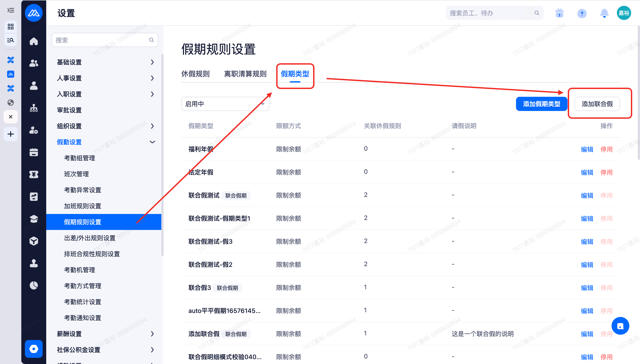The width and height of the screenshot is (640, 364).
Task: Open the gift icon in header
Action: pos(559,13)
